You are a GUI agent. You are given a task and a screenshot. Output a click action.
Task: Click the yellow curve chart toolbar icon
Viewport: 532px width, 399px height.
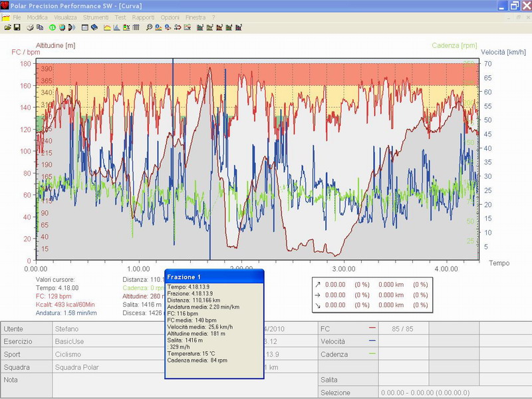click(107, 27)
